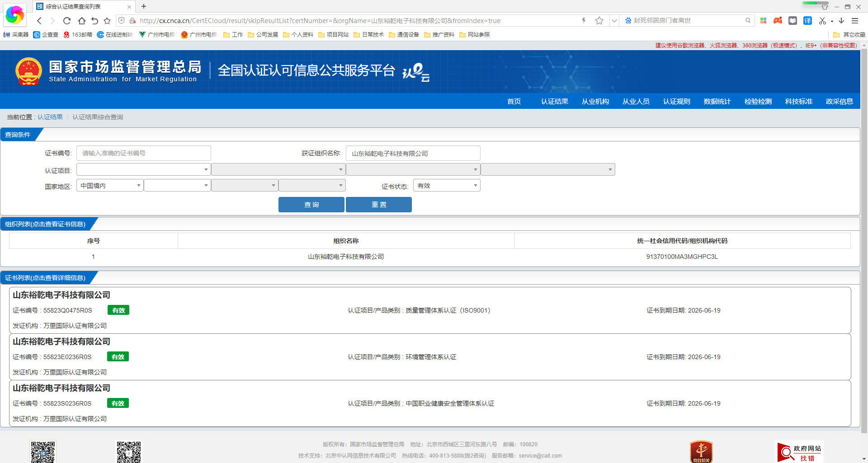The image size is (868, 463).
Task: Open the 企查查 bookmark icon
Action: [x=37, y=35]
